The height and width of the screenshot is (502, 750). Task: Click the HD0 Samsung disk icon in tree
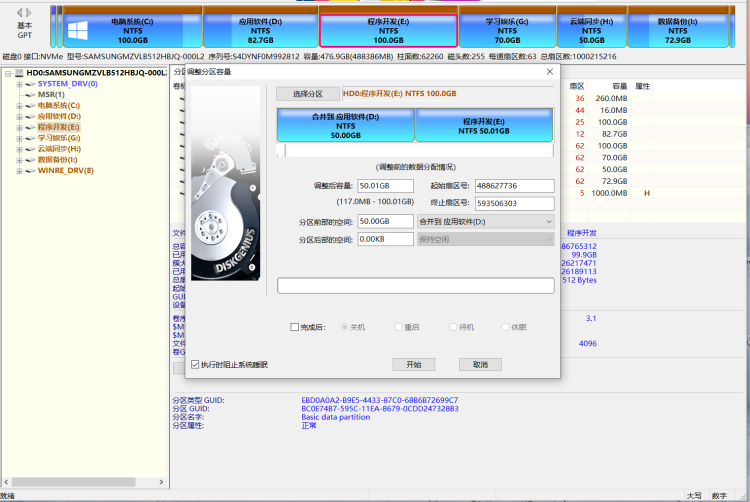point(20,73)
